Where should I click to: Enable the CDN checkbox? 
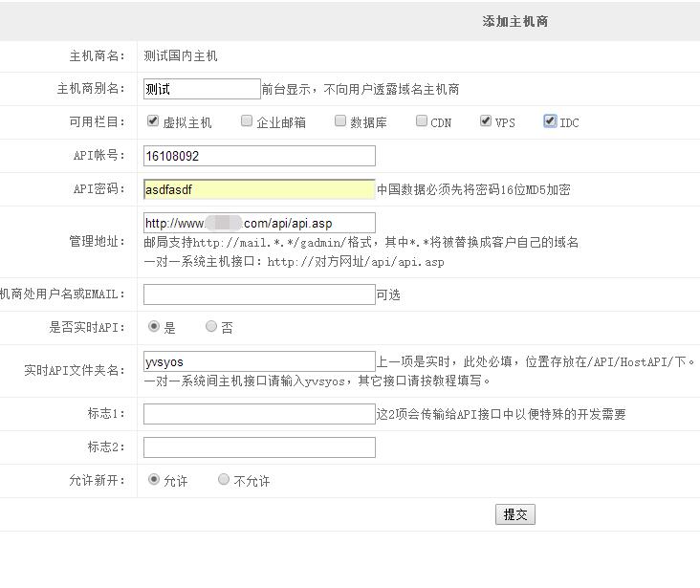tap(422, 121)
